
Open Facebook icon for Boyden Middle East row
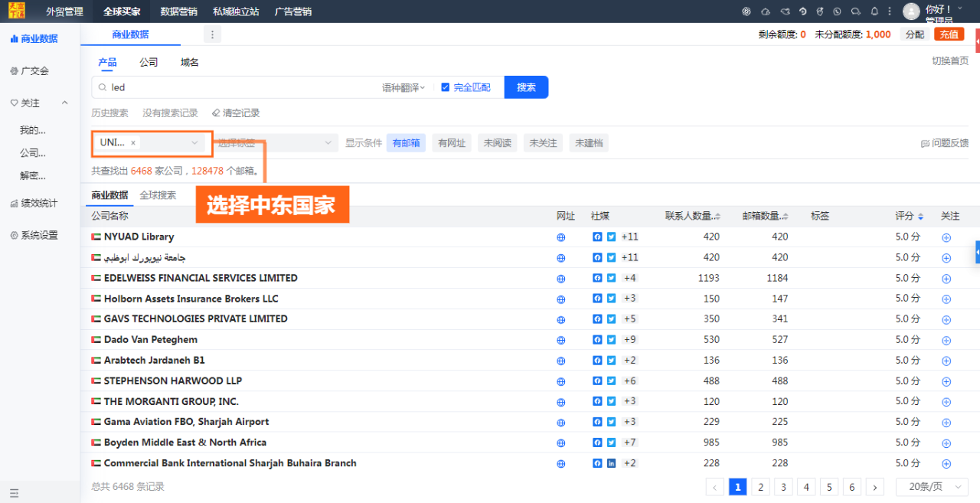point(597,443)
